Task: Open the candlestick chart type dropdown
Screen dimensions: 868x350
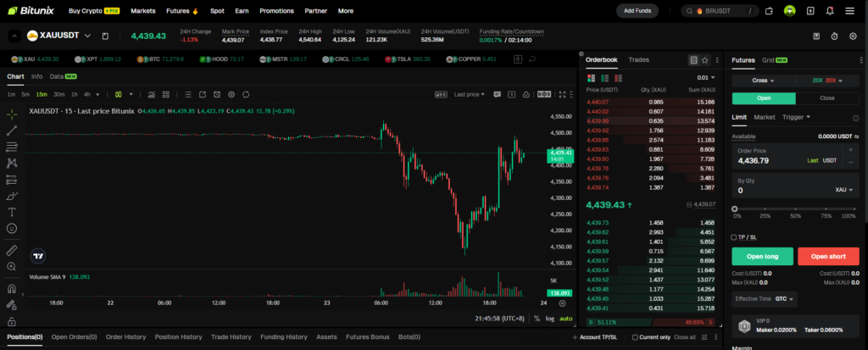Action: click(131, 94)
